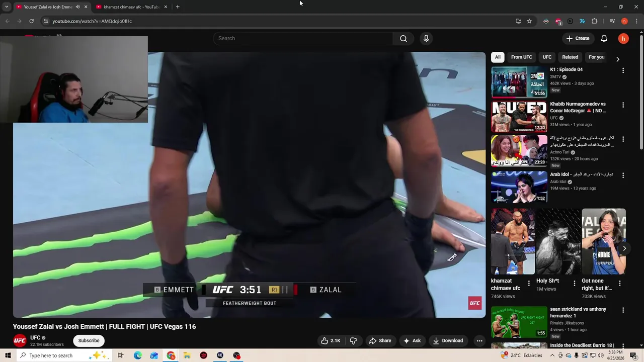Close the Youssef Zalal browser tab
This screenshot has width=644, height=362.
(86, 7)
